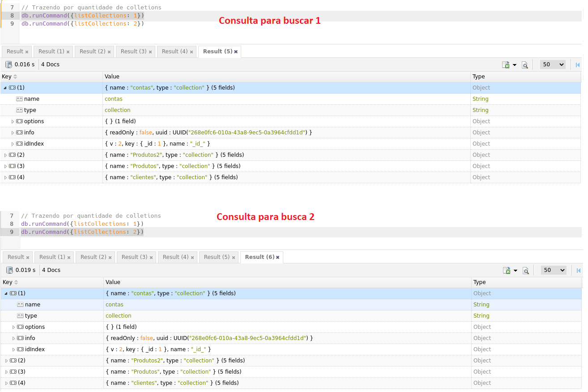This screenshot has width=588, height=392.
Task: Expand document (2) Produtos2 in the 0.019 s results
Action: [6, 361]
